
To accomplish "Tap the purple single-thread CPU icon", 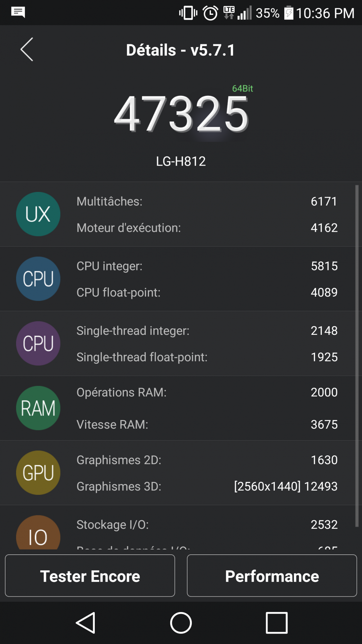I will [x=38, y=343].
